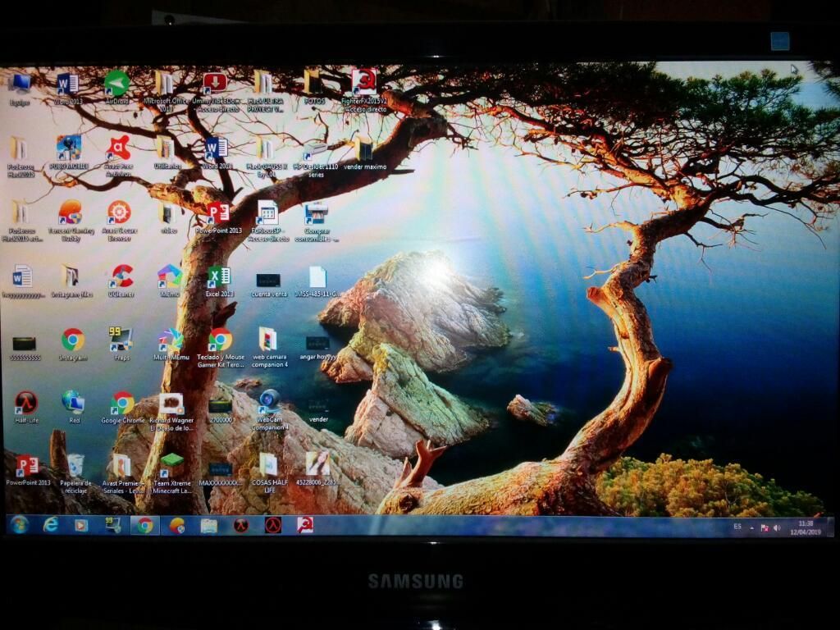Viewport: 840px width, 630px height.
Task: Launch the Fraps desktop shortcut
Action: click(x=121, y=344)
